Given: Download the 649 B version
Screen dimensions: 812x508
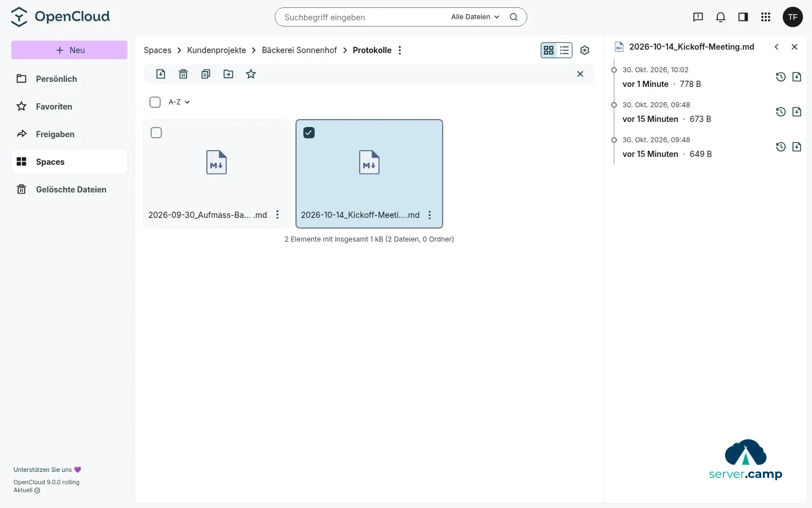Looking at the screenshot, I should [x=797, y=147].
